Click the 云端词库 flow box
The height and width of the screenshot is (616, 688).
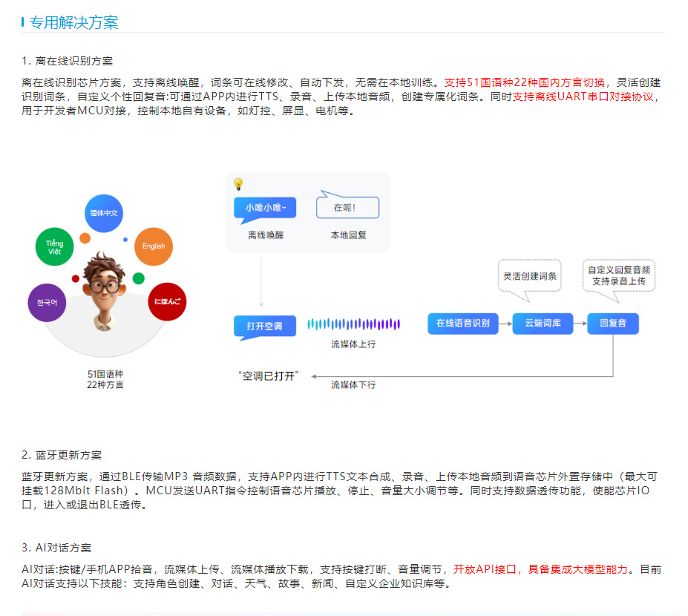click(x=543, y=324)
